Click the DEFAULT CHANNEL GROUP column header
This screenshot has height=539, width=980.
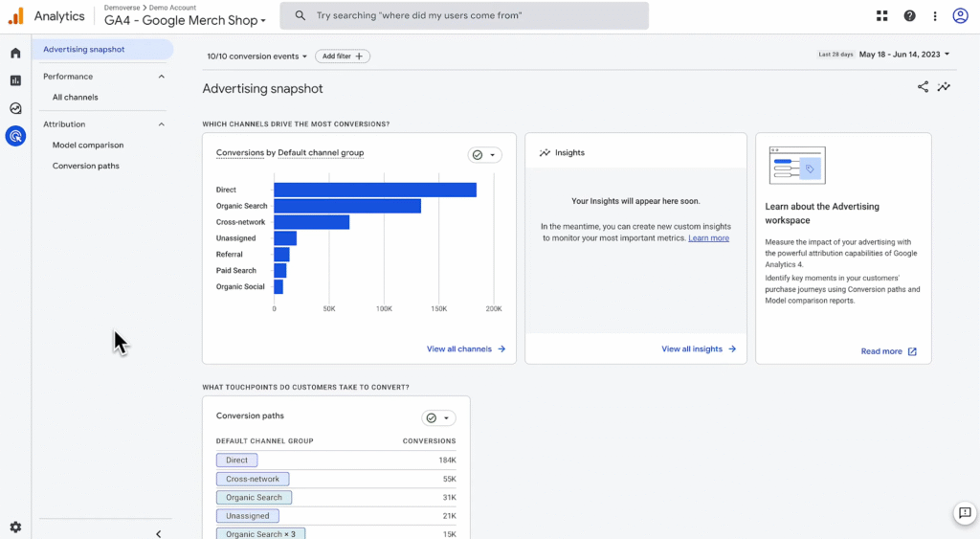pyautogui.click(x=265, y=440)
